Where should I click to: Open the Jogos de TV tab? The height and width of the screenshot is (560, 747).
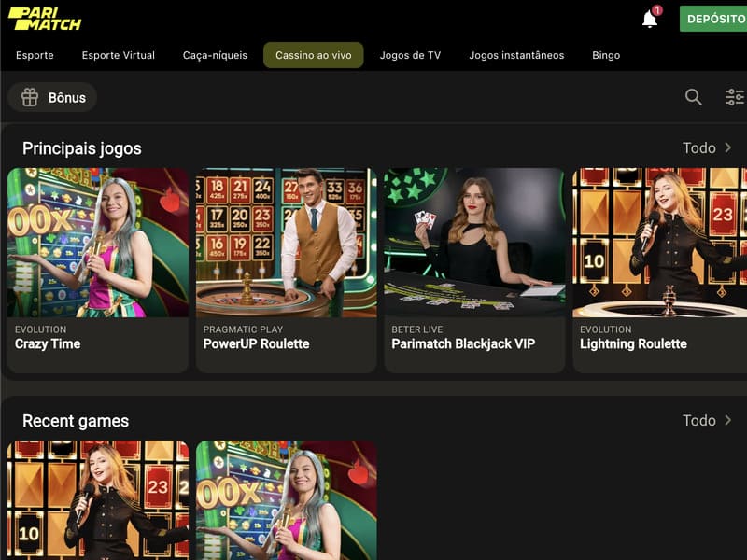pyautogui.click(x=410, y=55)
